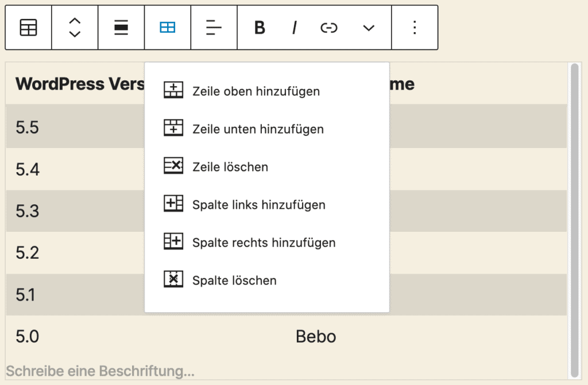The width and height of the screenshot is (588, 385).
Task: Select the table cell containing Bebo
Action: [x=315, y=337]
